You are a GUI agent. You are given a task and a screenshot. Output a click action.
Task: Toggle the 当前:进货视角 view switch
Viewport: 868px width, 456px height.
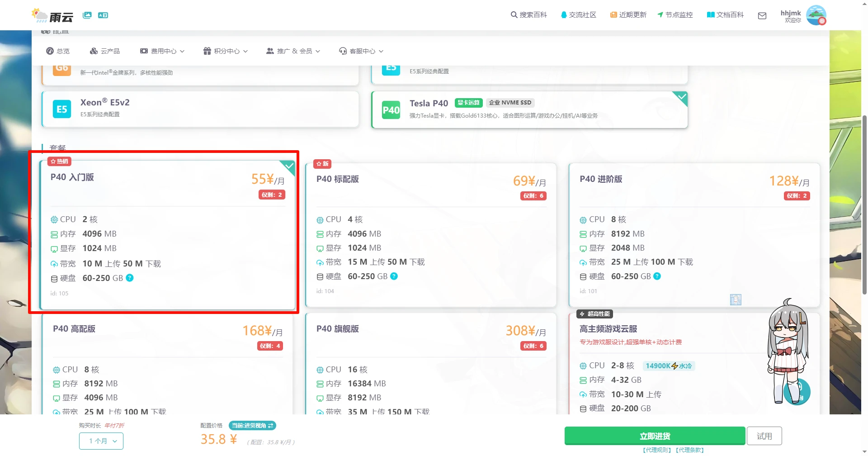[x=252, y=426]
